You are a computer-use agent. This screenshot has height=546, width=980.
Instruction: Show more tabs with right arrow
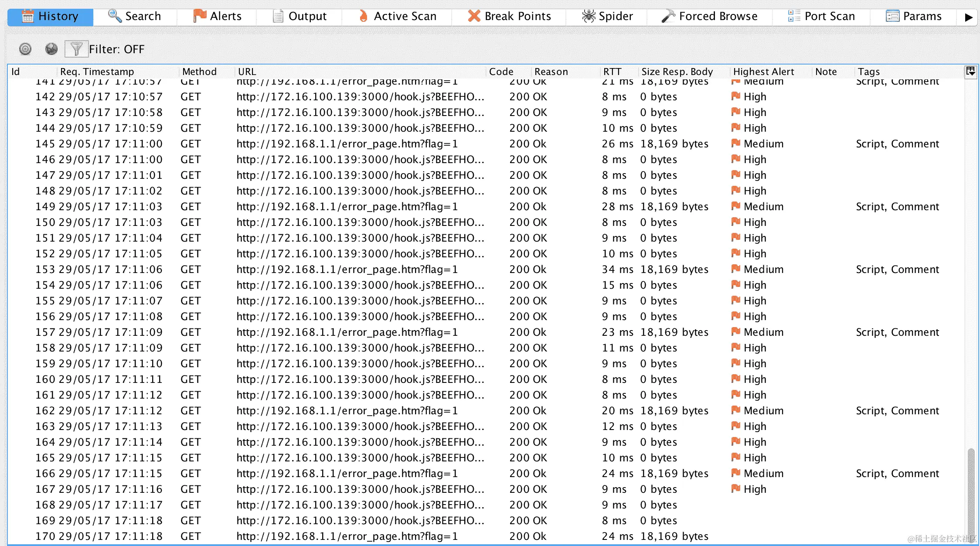tap(968, 17)
